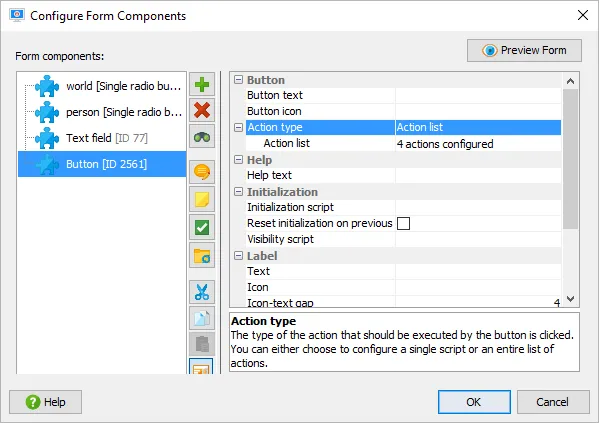Image resolution: width=599 pixels, height=423 pixels.
Task: Collapse the Button property group
Action: click(x=238, y=79)
